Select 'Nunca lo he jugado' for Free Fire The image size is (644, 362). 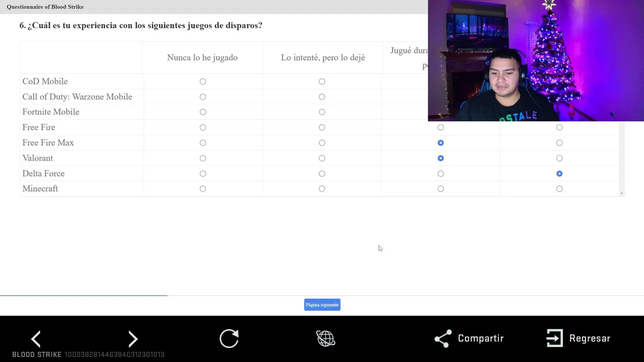coord(203,127)
